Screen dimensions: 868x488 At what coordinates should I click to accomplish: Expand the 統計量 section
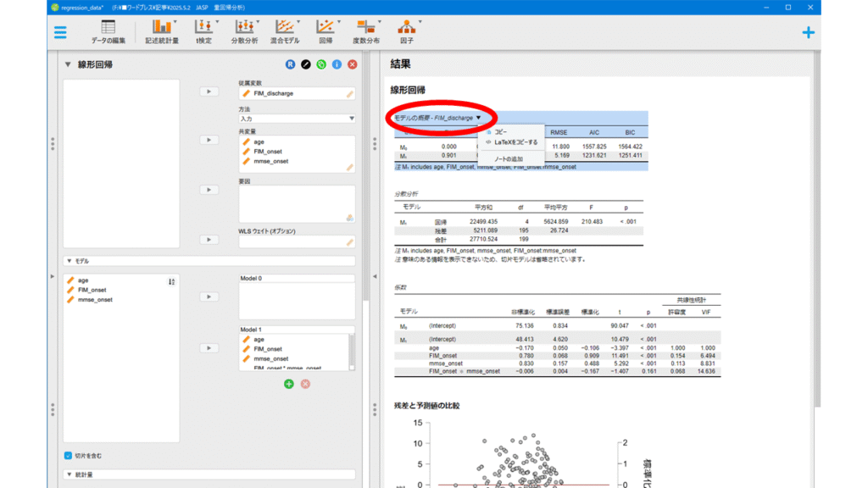(x=69, y=474)
